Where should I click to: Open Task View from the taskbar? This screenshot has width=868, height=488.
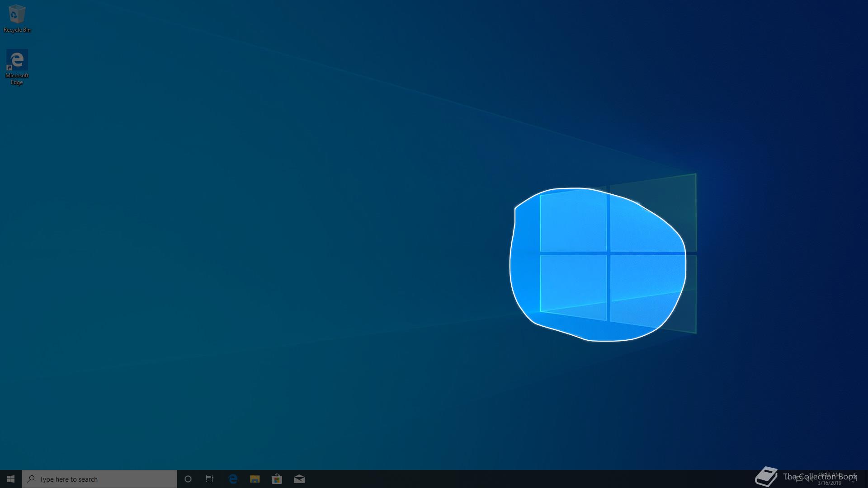[x=210, y=479]
